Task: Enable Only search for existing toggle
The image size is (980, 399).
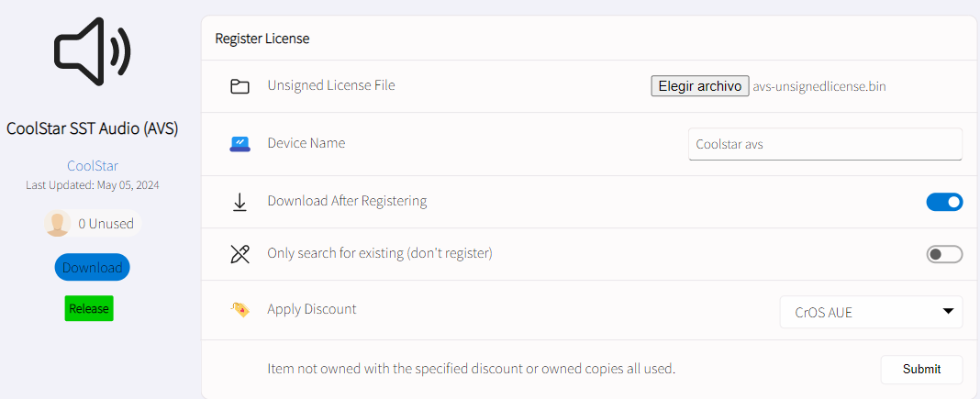Action: click(944, 254)
